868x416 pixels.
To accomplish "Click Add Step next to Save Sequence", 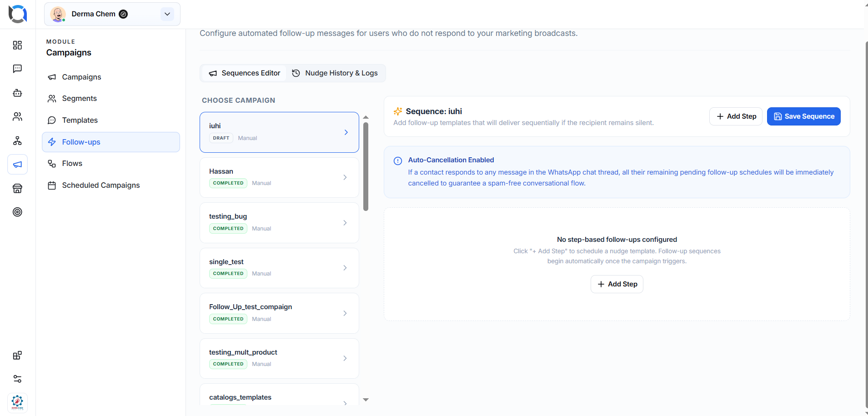I will pos(736,116).
